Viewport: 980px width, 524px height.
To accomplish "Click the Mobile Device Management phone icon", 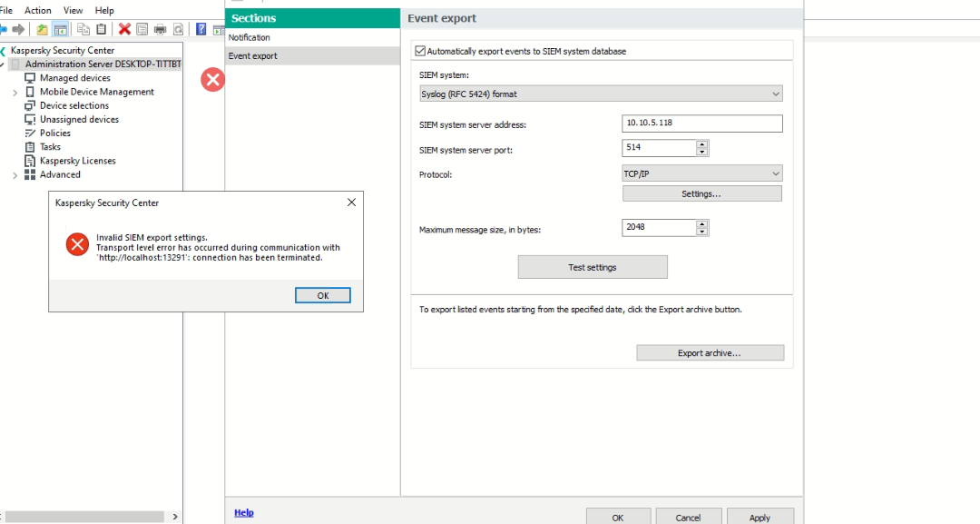I will click(29, 92).
